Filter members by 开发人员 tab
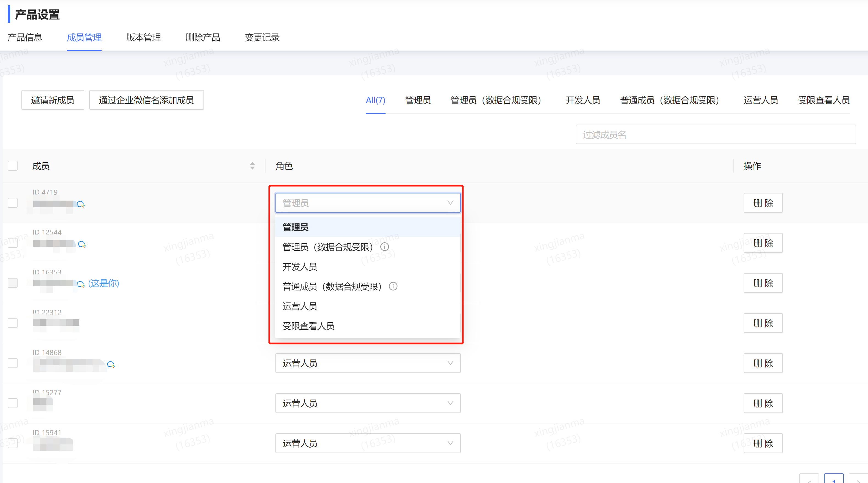The width and height of the screenshot is (868, 483). pyautogui.click(x=583, y=100)
